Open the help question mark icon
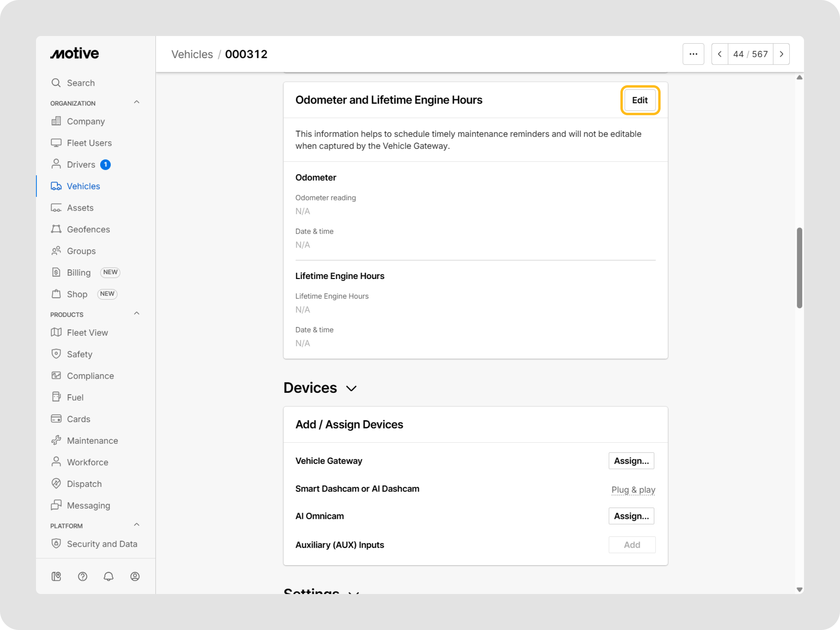The width and height of the screenshot is (840, 630). (82, 577)
